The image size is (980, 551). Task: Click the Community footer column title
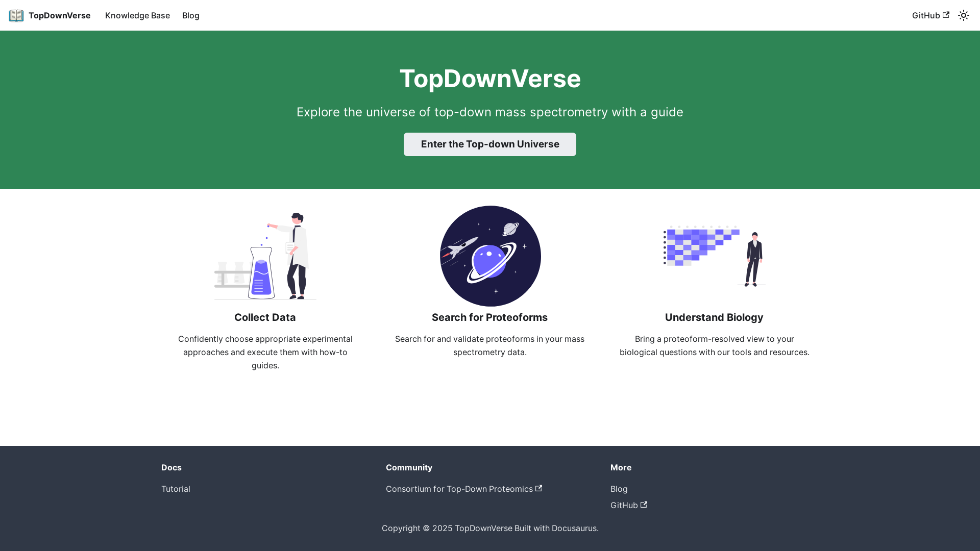coord(409,467)
